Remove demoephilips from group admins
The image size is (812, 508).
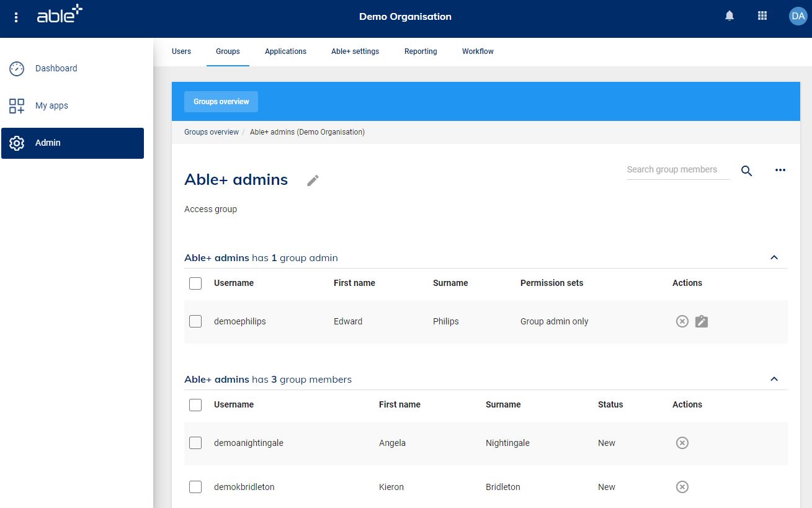(682, 321)
